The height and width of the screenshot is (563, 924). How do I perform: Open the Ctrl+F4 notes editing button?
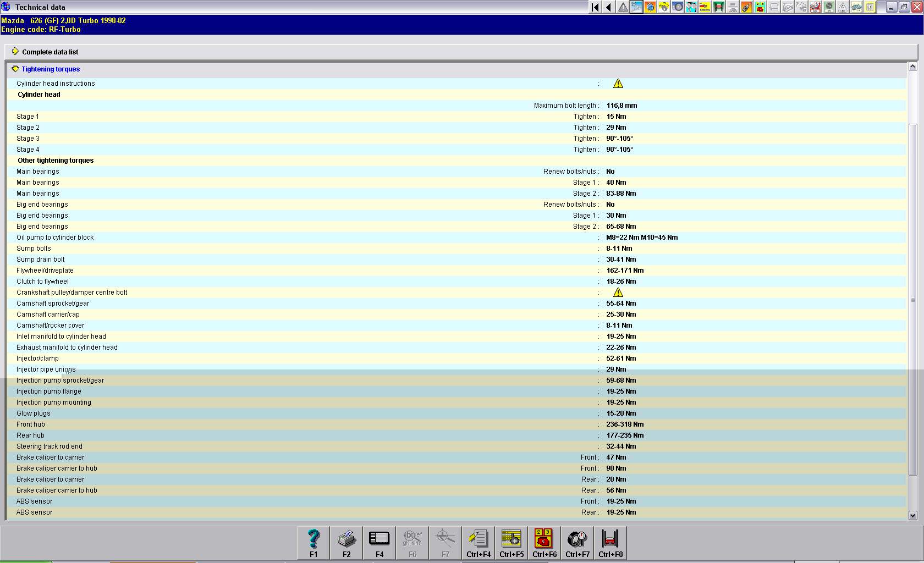click(479, 543)
